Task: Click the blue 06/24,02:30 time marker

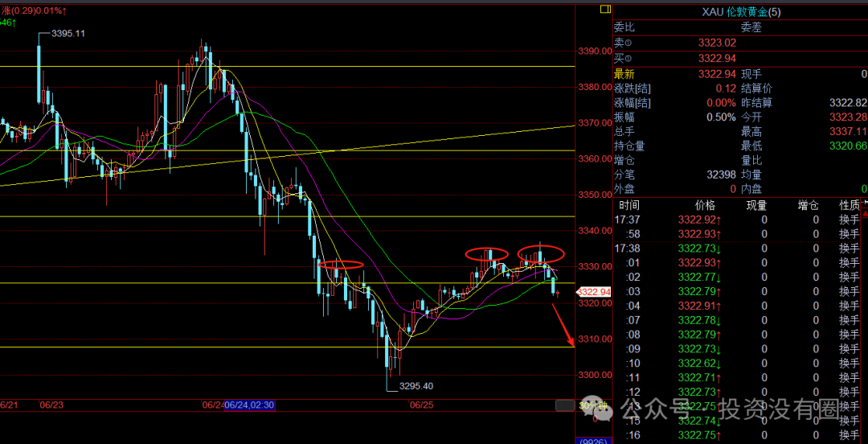Action: pos(249,405)
